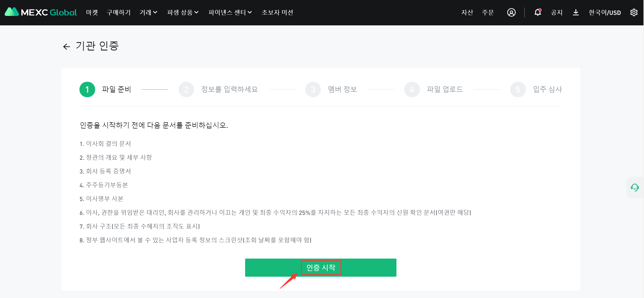This screenshot has height=298, width=644.
Task: Click step 1 파일 준비 circle
Action: (x=87, y=89)
